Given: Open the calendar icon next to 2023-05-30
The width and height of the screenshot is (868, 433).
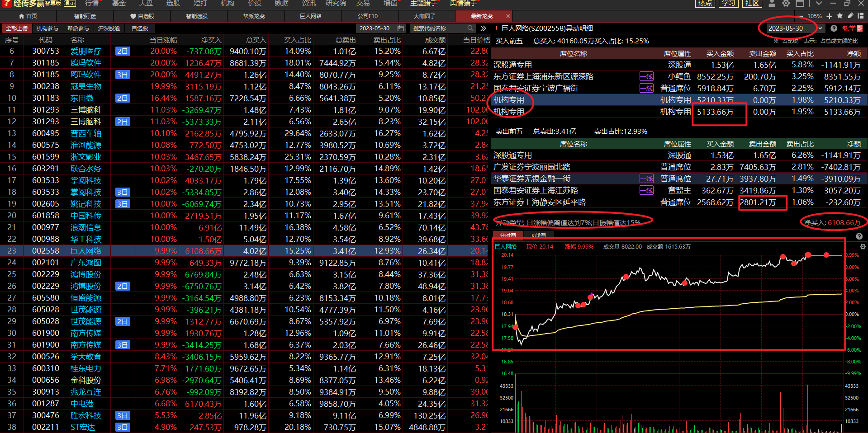Looking at the screenshot, I should click(400, 28).
